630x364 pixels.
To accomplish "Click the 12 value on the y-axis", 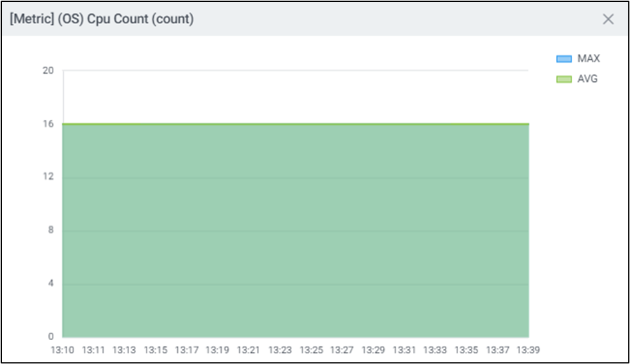I will point(48,177).
